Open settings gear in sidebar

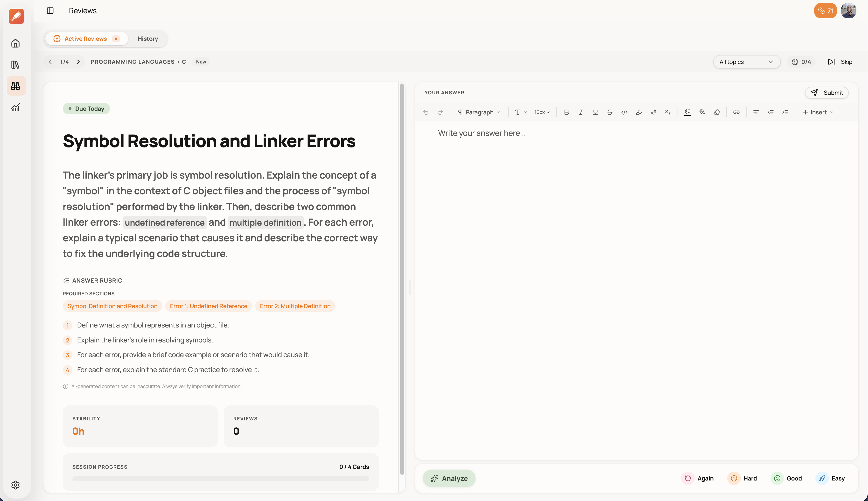[x=15, y=485]
